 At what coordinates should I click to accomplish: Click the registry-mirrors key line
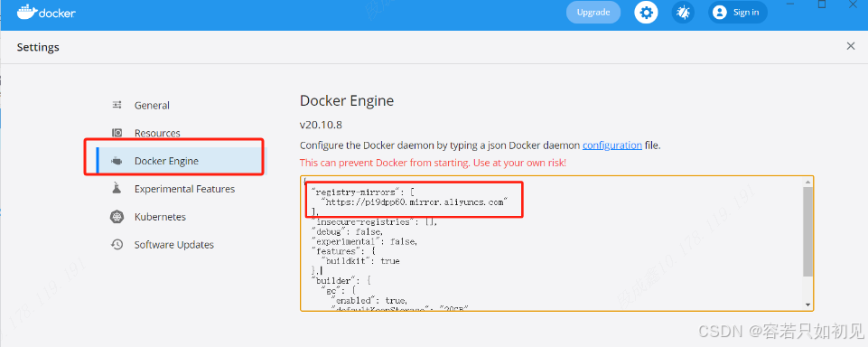(x=363, y=192)
